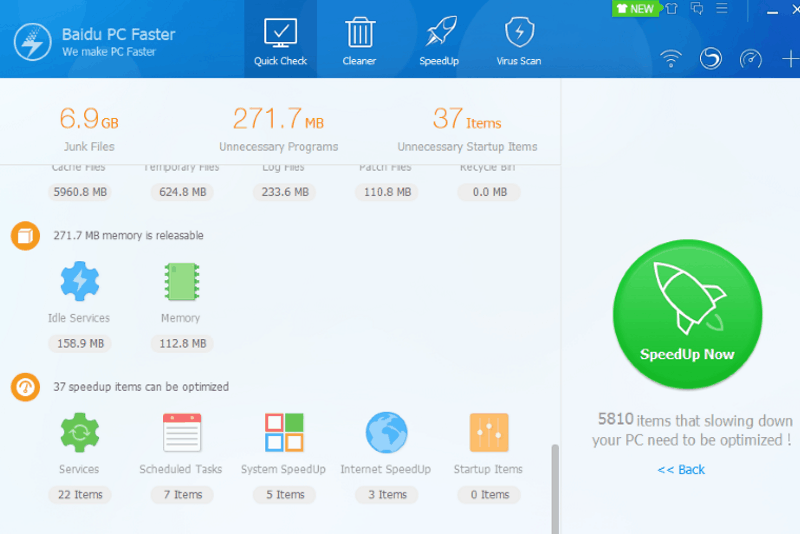Open the feedback chat icon

click(x=696, y=8)
